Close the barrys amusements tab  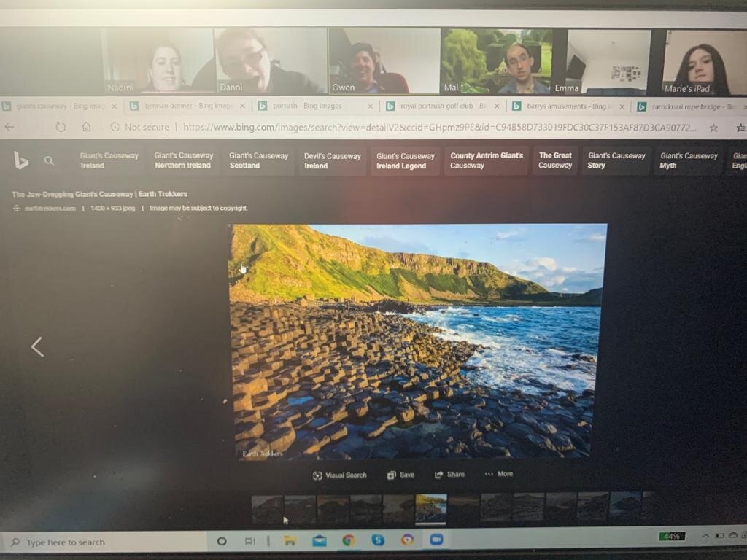(x=622, y=106)
